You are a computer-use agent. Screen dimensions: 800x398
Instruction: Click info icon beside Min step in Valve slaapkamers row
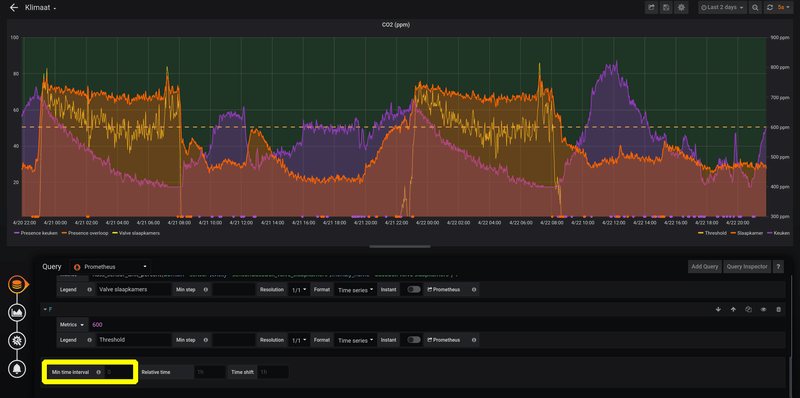(x=206, y=289)
